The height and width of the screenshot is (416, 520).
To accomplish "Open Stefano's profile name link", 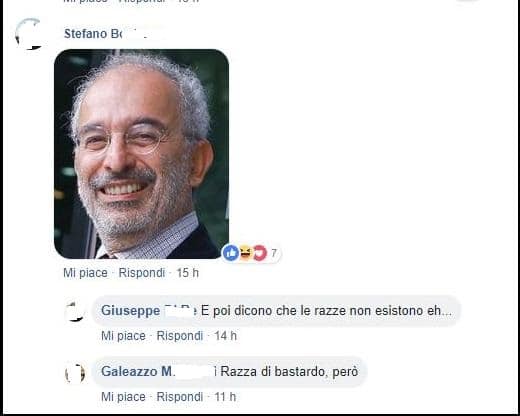I will (x=105, y=34).
